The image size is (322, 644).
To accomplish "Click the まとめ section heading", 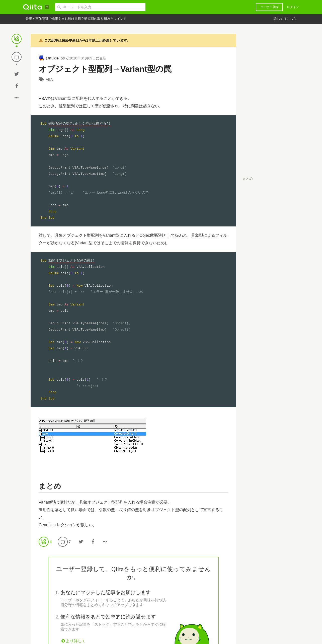I will click(50, 486).
